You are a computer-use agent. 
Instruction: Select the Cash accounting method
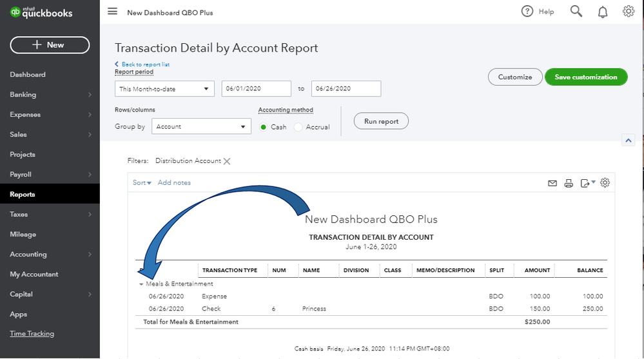(264, 127)
